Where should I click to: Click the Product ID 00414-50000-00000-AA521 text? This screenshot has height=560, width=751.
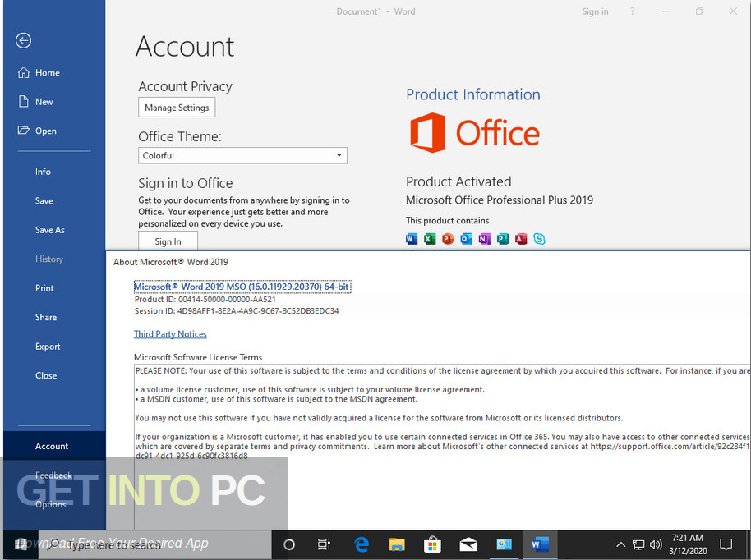point(205,300)
